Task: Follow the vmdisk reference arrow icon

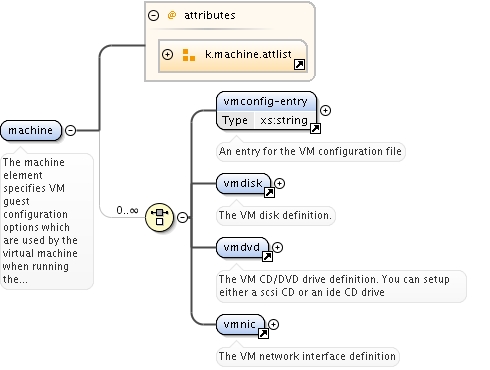Action: (269, 192)
